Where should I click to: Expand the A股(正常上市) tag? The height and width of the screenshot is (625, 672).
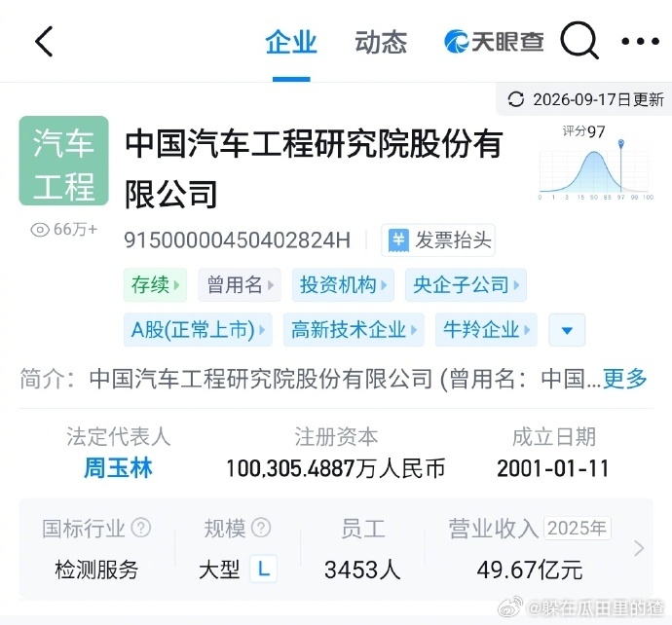point(198,330)
